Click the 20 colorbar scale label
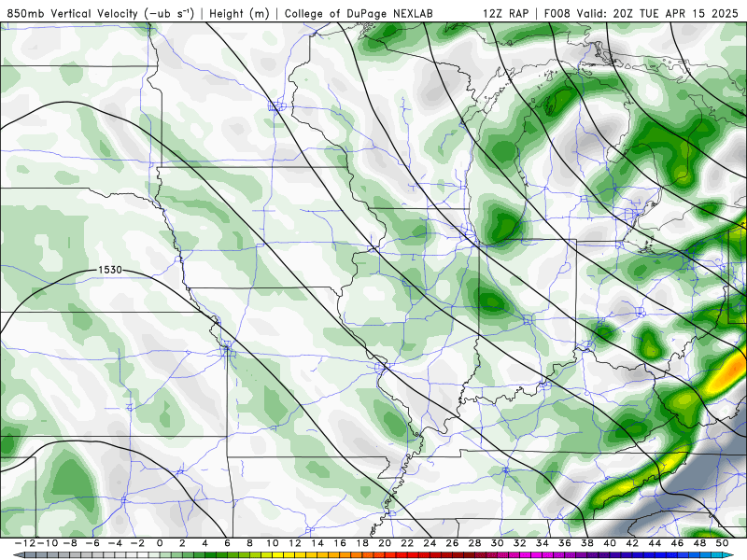 tap(385, 543)
